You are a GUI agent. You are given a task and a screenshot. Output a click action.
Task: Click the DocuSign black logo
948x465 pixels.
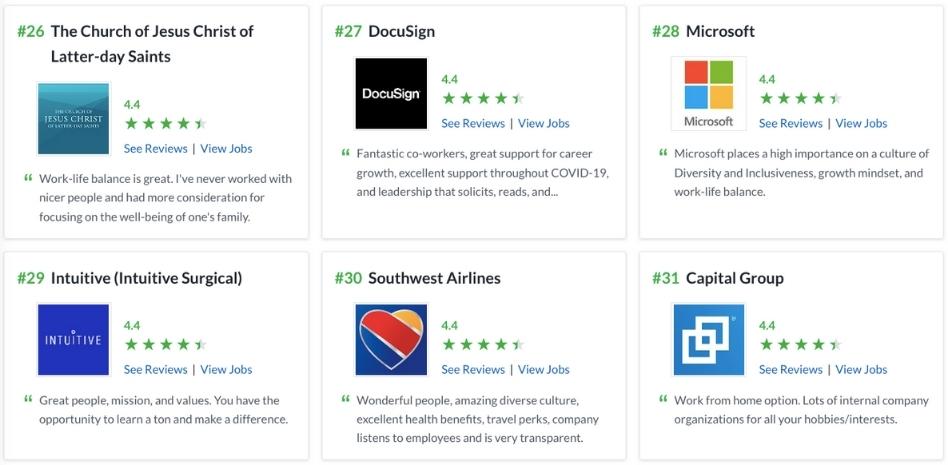point(391,94)
